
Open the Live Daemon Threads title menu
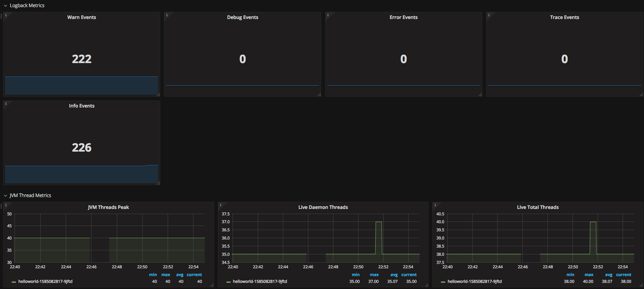[323, 207]
